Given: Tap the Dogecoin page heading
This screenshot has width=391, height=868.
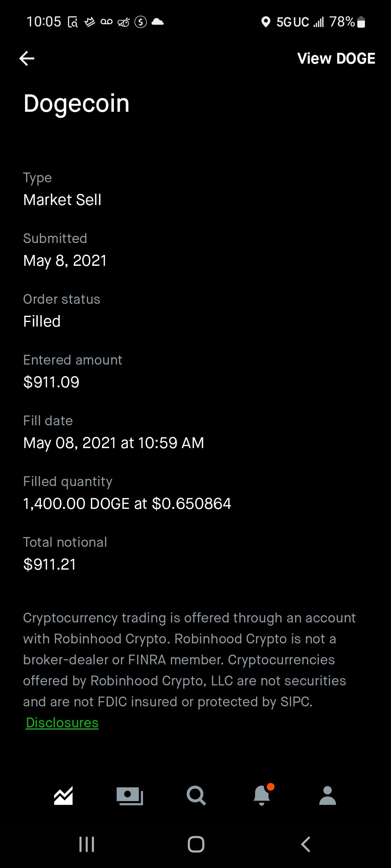Looking at the screenshot, I should (76, 103).
